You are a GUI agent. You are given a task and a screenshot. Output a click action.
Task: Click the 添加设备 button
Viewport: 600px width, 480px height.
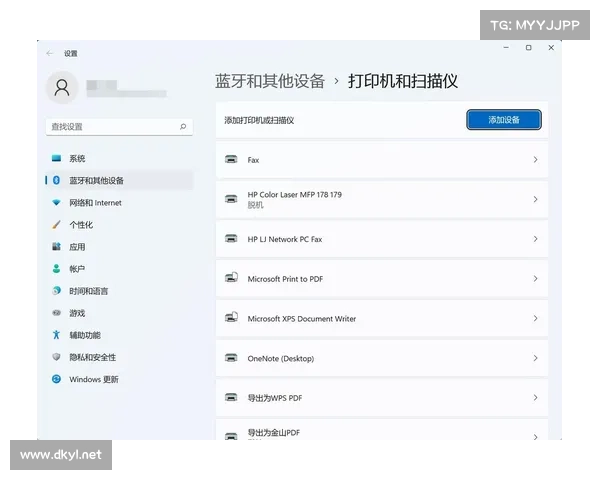[x=504, y=120]
